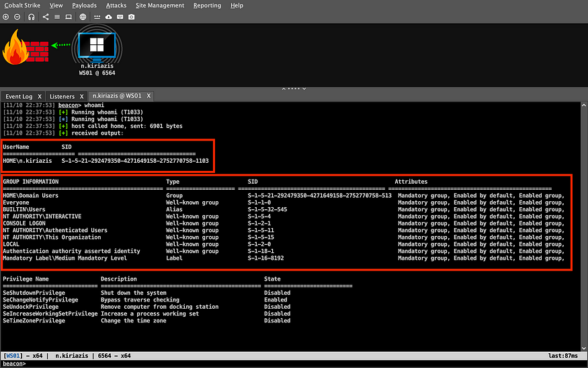
Task: Click the 'host called home, sent: 6901 bytes' line
Action: coord(127,126)
